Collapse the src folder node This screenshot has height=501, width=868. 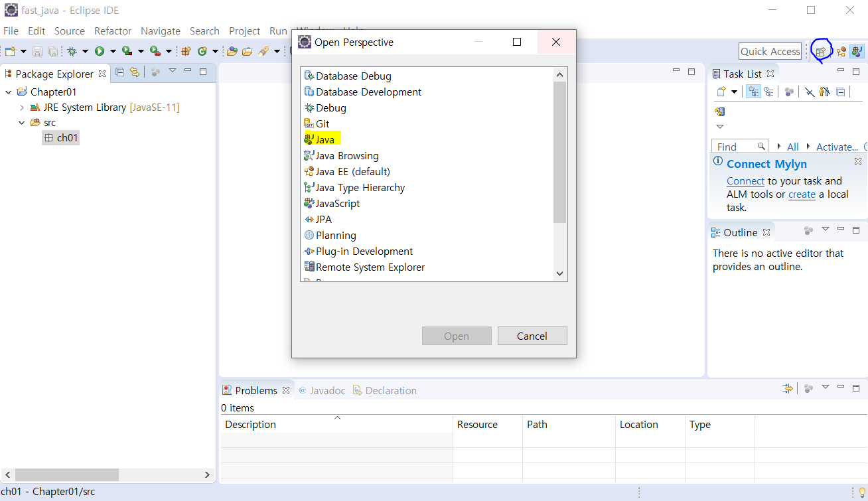21,123
